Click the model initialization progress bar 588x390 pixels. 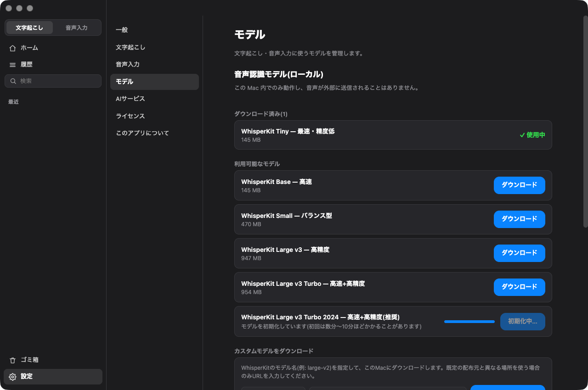pos(469,322)
